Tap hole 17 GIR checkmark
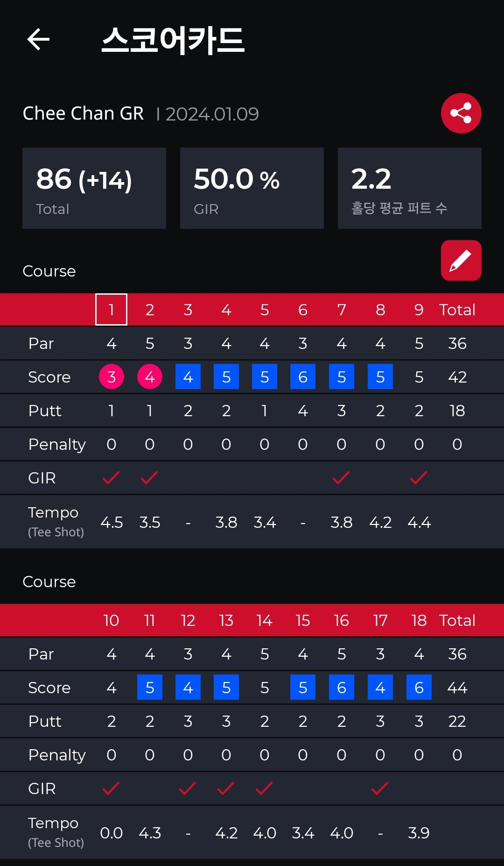 [380, 788]
